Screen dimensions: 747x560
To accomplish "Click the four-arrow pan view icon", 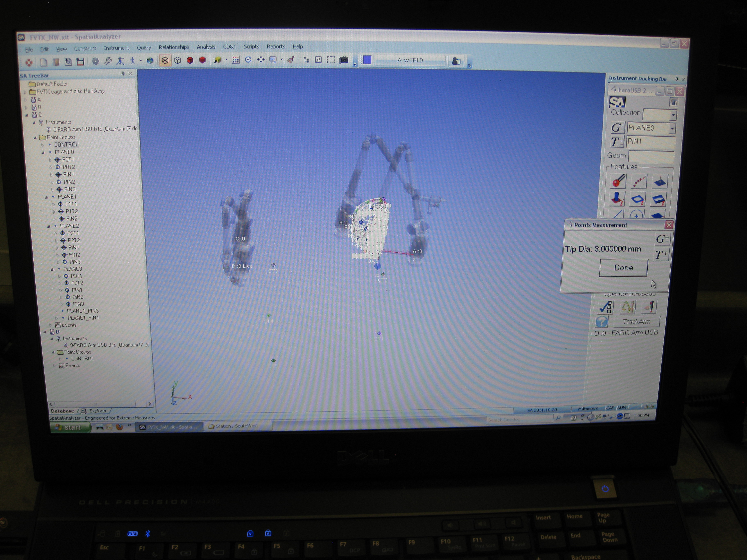I will (x=261, y=60).
